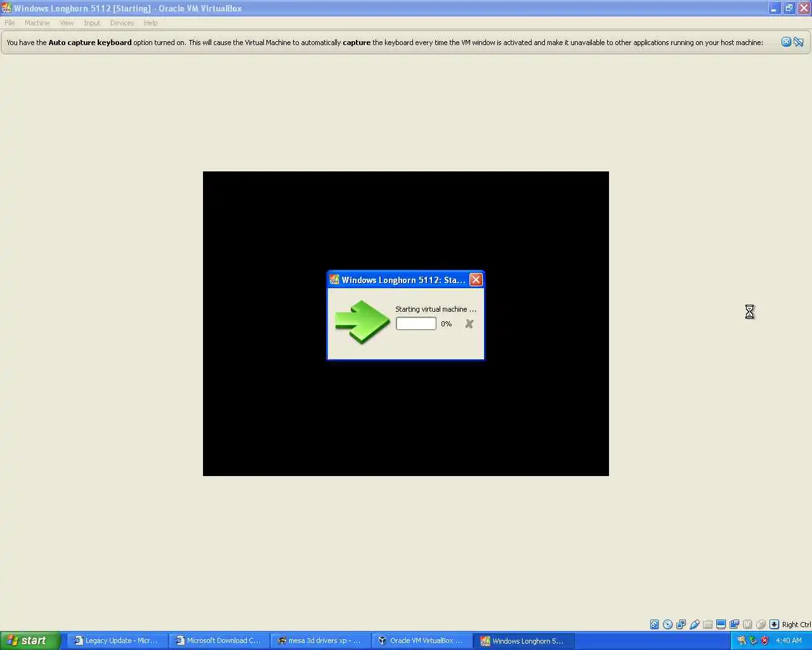
Task: Click the shared folders status icon
Action: (707, 625)
